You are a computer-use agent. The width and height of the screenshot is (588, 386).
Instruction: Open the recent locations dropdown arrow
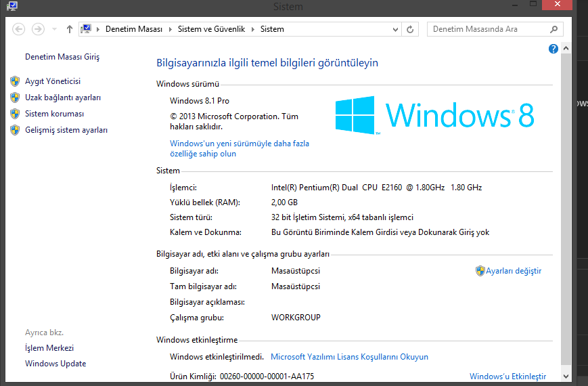[x=54, y=29]
